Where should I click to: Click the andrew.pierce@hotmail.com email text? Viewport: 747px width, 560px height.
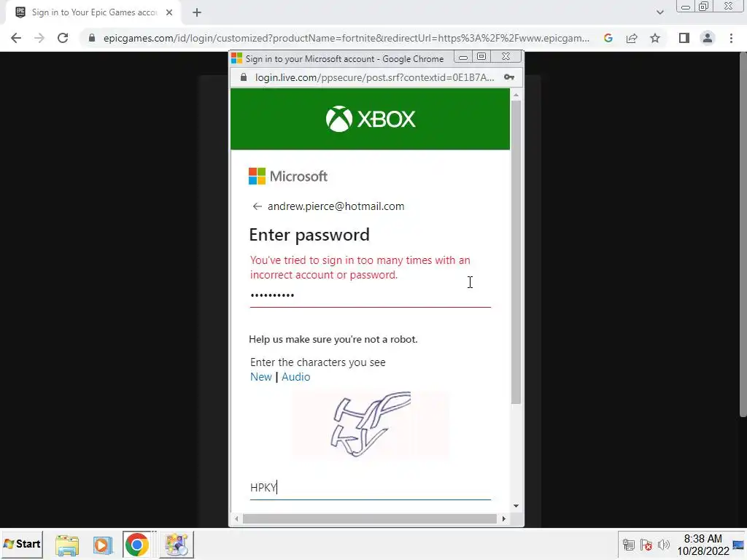336,206
